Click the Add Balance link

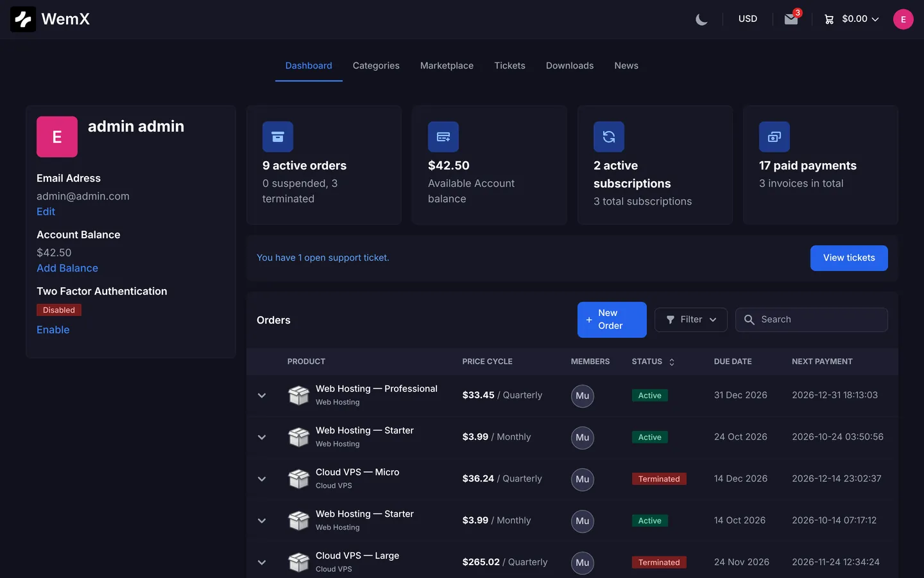pos(67,268)
